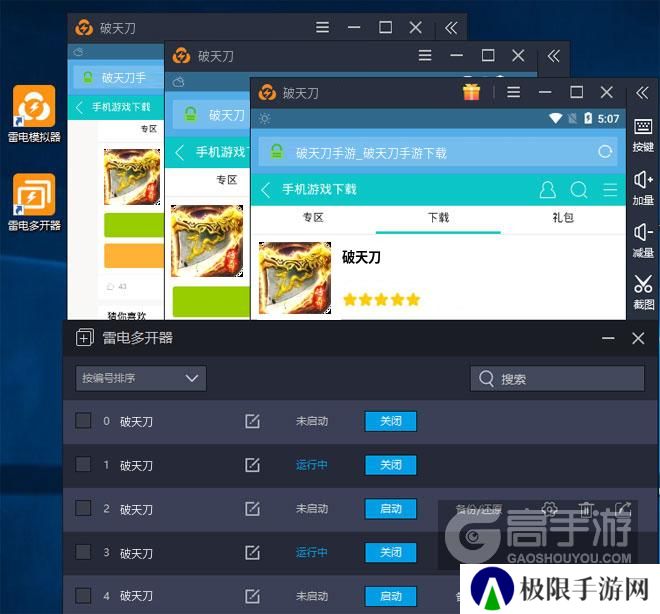660x614 pixels.
Task: Click edit icon for instance 0 破天刀
Action: coord(252,421)
